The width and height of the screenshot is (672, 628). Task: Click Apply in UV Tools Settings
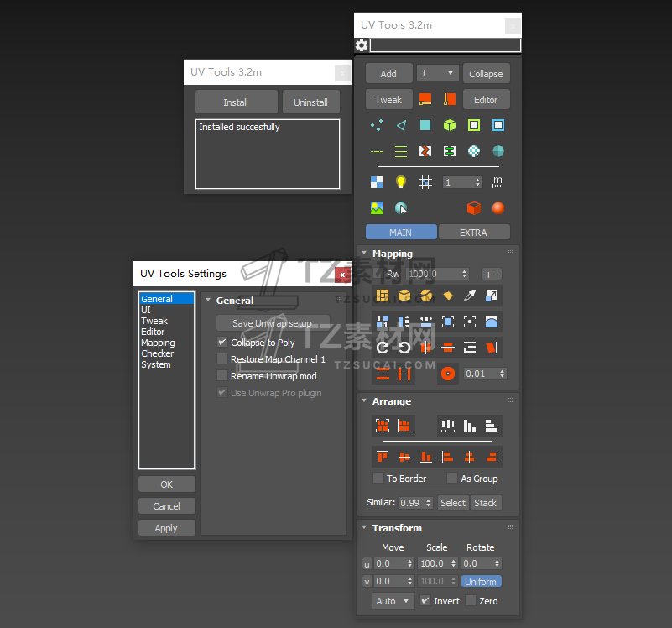click(x=167, y=528)
